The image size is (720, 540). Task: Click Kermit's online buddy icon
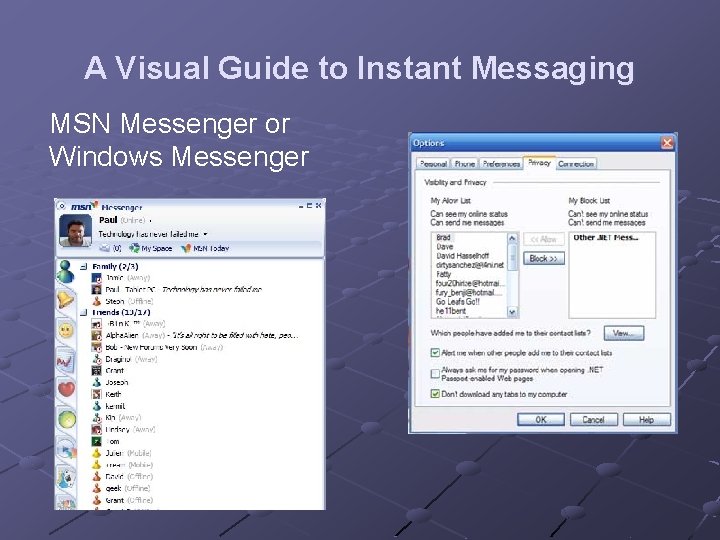point(96,406)
